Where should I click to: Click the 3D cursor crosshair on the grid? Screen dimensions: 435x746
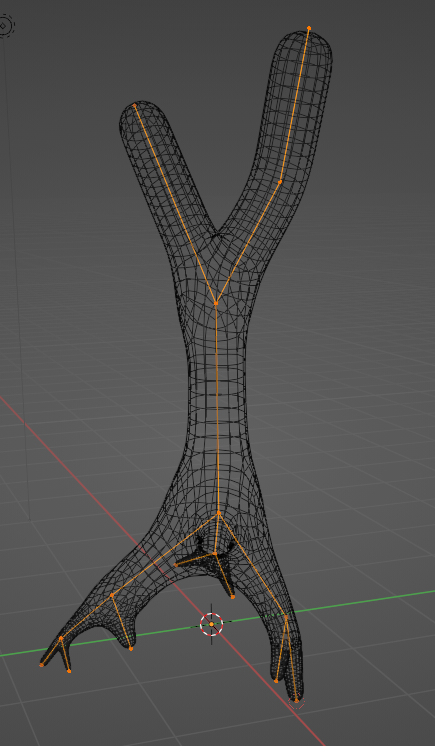pos(212,624)
